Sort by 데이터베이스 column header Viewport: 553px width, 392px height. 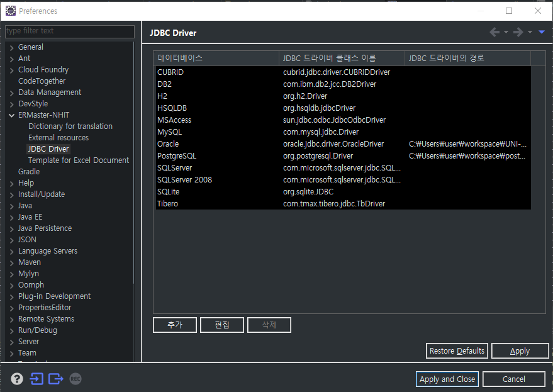pyautogui.click(x=216, y=58)
